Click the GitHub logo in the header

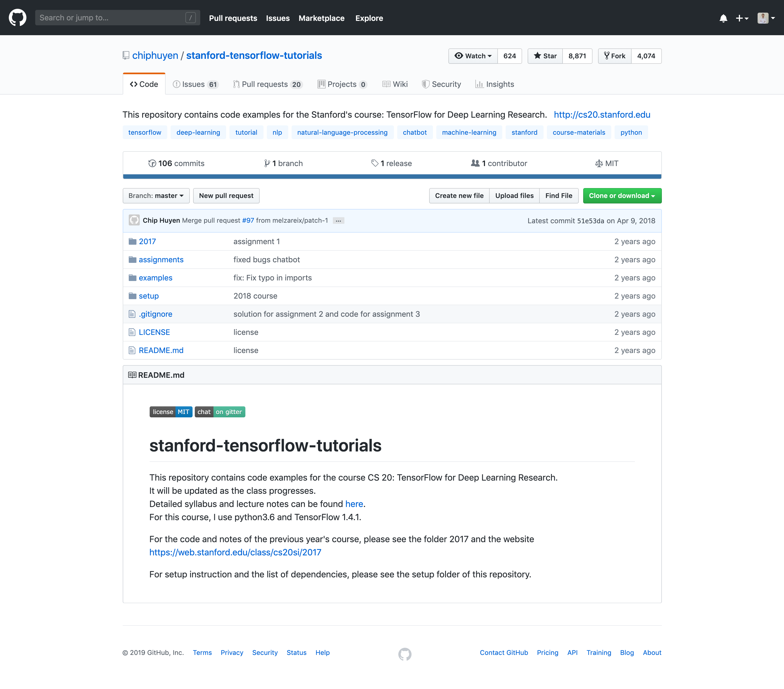pos(17,18)
